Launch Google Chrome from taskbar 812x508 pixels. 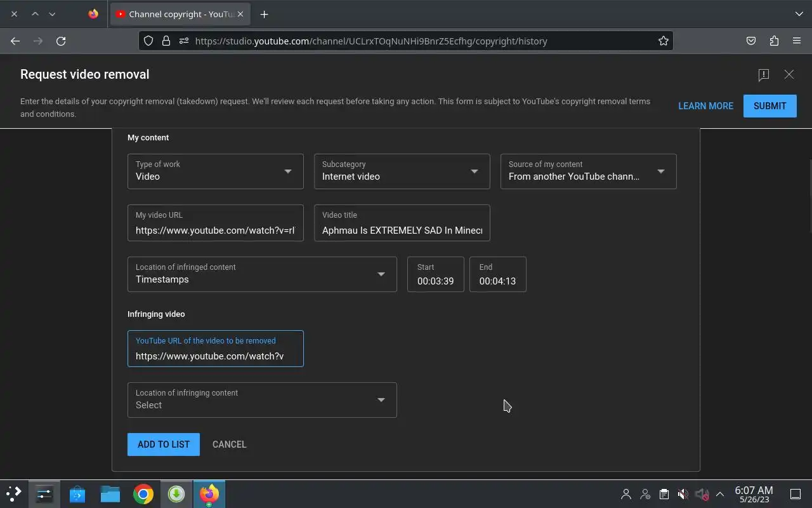(x=143, y=493)
